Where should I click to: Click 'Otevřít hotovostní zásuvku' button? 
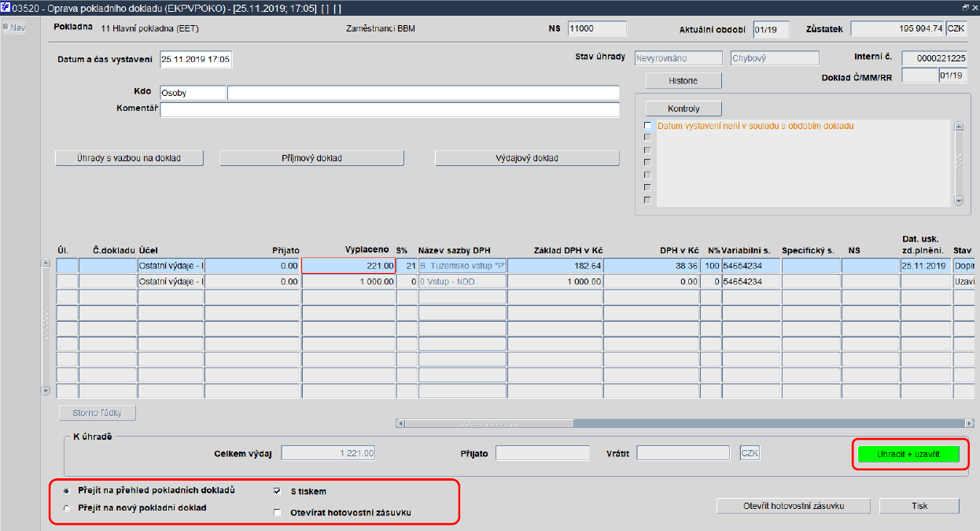tap(794, 506)
